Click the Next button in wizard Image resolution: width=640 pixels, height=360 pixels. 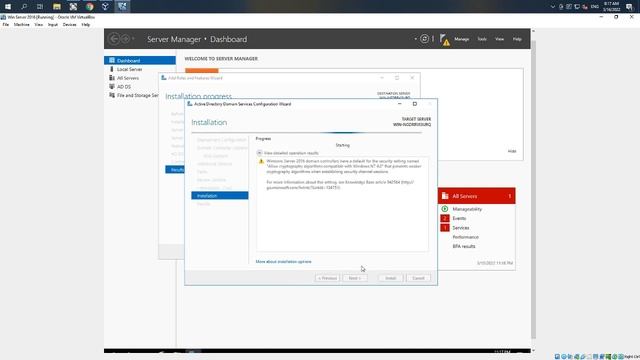tap(355, 278)
